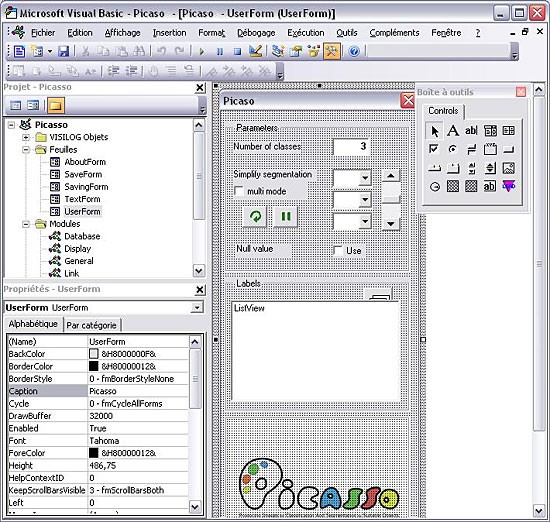The width and height of the screenshot is (550, 522).
Task: Click the highlighted Toolbox toolbar icon
Action: click(x=332, y=52)
